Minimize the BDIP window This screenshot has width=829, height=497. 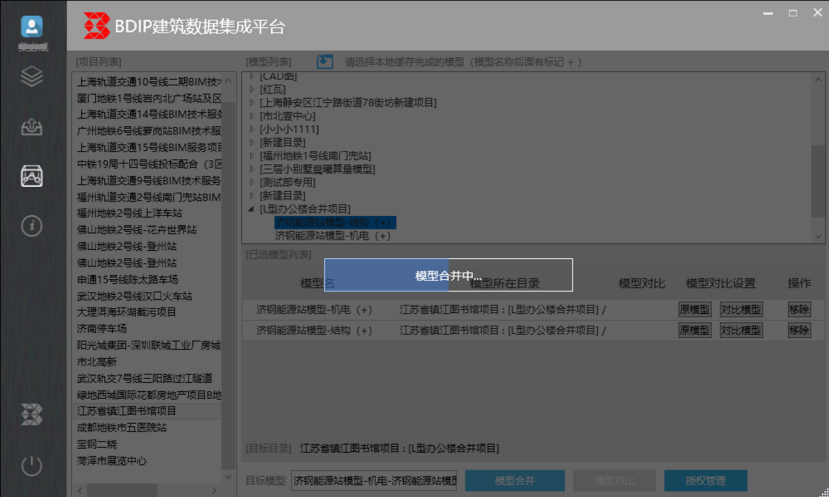coord(768,13)
